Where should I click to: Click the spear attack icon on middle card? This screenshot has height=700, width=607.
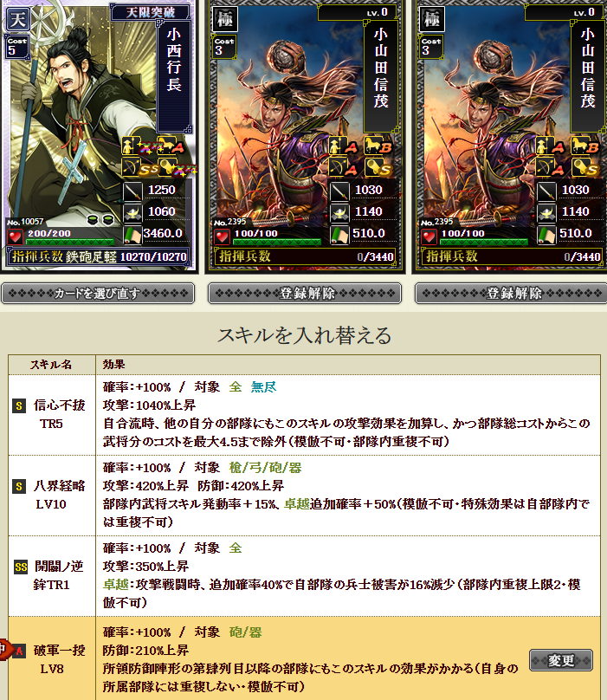tap(339, 191)
